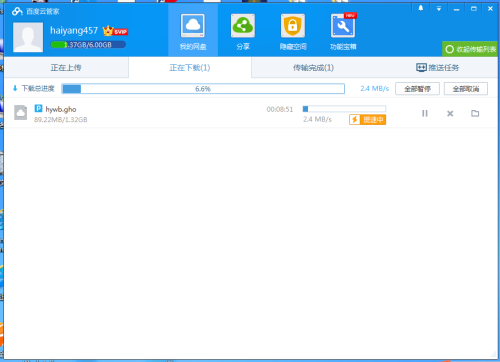Maximize the 百度云管家 window
500x362 pixels.
(474, 9)
